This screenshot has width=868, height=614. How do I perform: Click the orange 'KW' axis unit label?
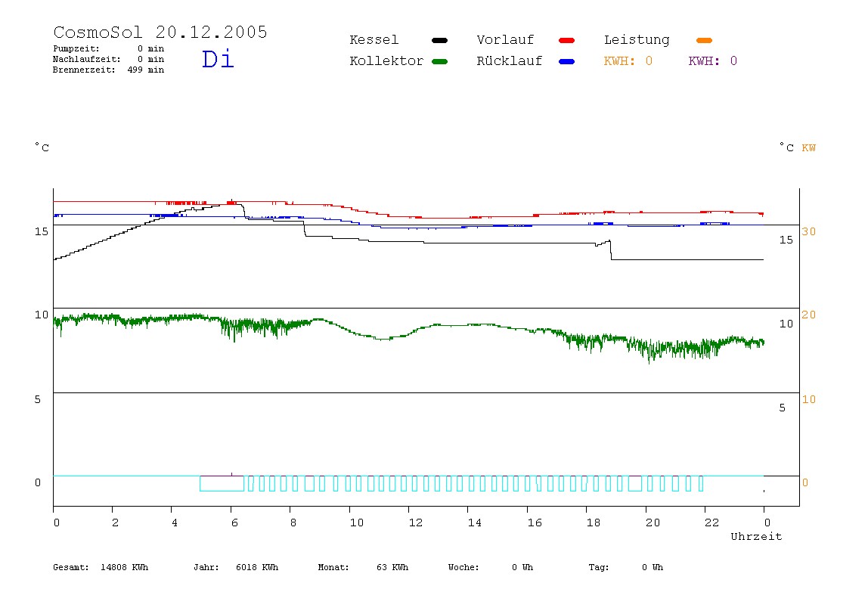pyautogui.click(x=809, y=147)
